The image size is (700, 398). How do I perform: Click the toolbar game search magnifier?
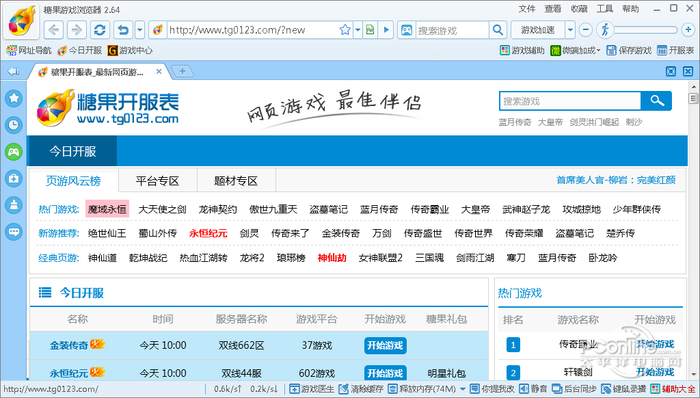(498, 30)
